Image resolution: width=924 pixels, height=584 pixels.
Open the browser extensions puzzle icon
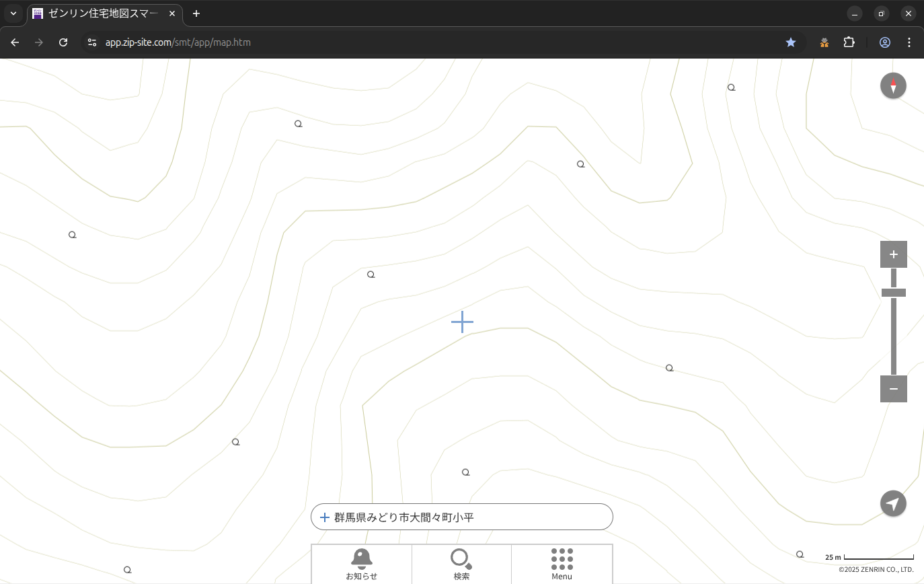coord(849,42)
